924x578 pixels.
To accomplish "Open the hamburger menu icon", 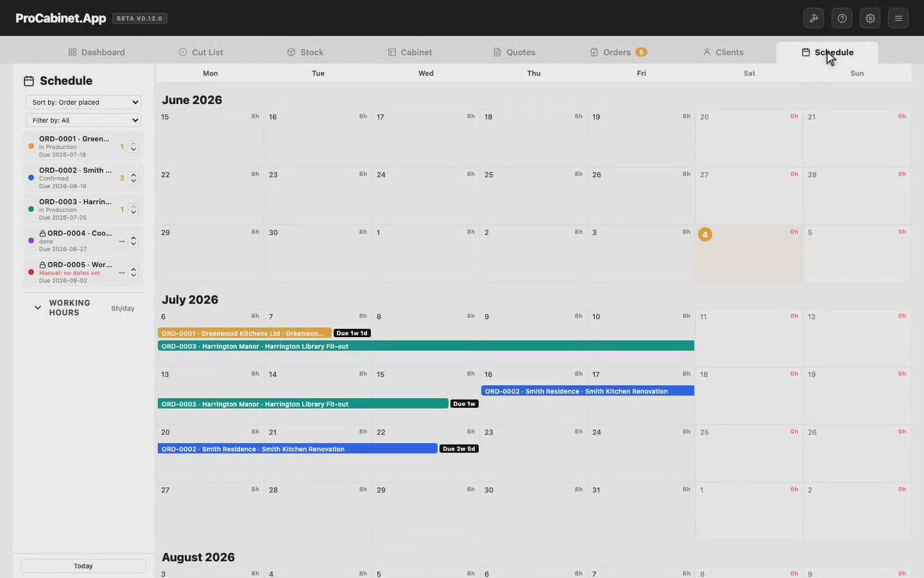I will pos(898,18).
